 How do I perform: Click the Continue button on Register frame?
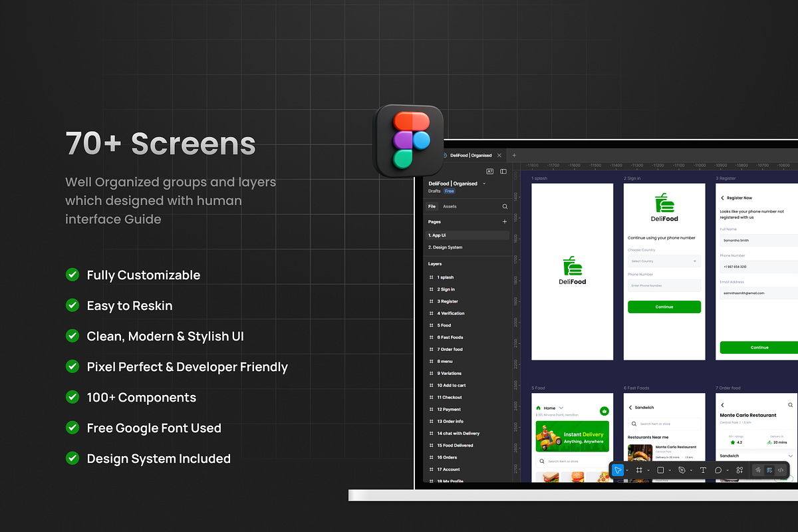[759, 347]
